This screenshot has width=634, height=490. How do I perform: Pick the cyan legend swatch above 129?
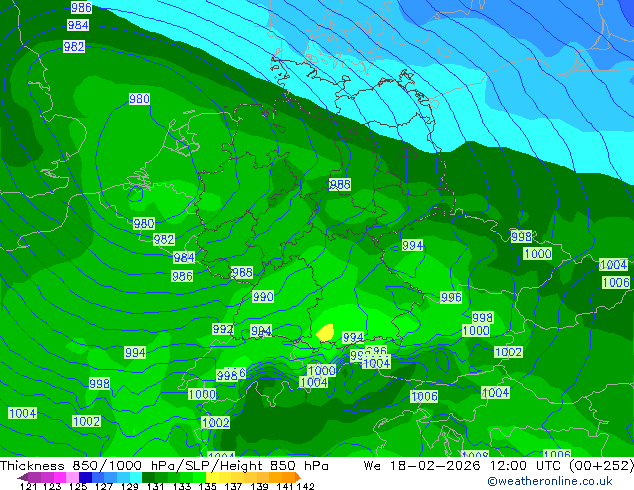[136, 477]
